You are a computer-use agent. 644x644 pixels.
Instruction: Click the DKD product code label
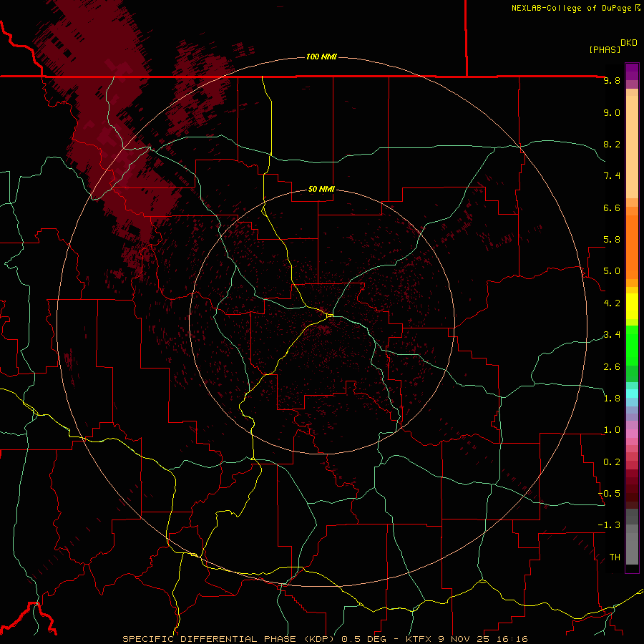coord(629,43)
